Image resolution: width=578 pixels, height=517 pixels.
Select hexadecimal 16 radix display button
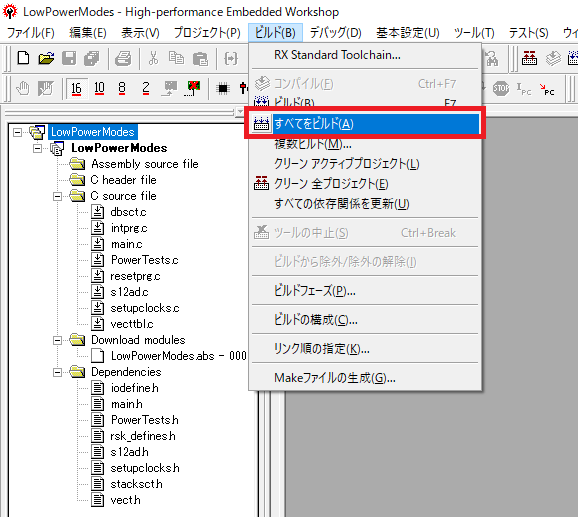point(76,88)
